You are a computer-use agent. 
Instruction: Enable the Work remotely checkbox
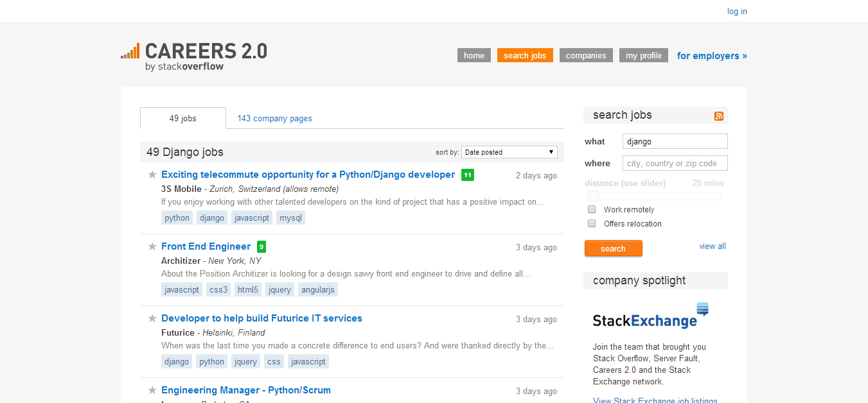592,210
